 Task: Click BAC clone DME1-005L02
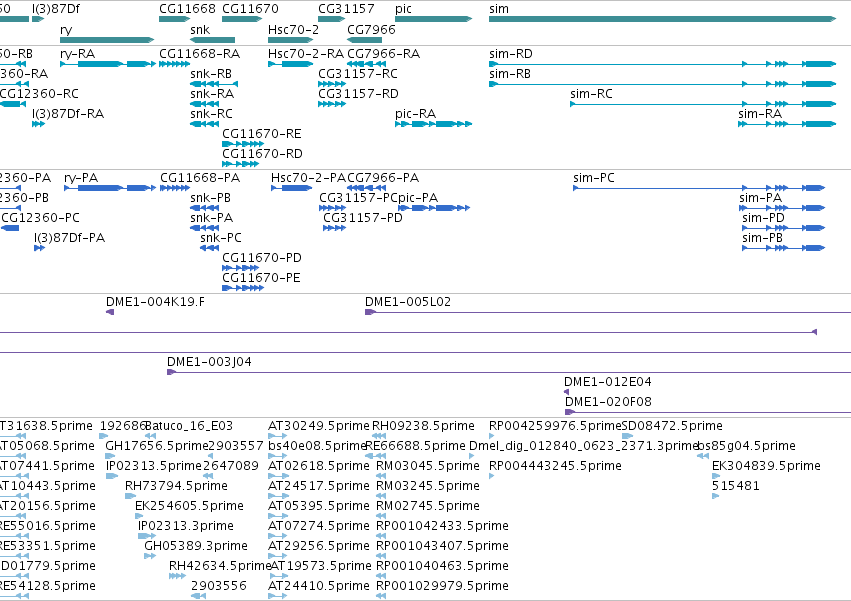point(608,312)
